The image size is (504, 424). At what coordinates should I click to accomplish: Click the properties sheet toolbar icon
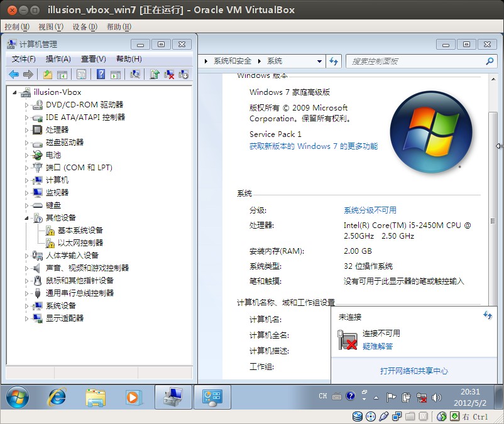(x=81, y=75)
